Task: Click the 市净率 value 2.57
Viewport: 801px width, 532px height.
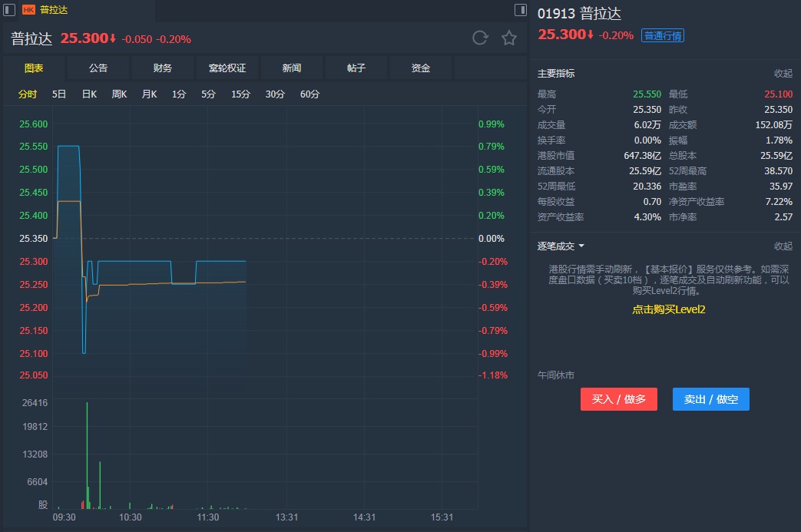Action: 783,216
